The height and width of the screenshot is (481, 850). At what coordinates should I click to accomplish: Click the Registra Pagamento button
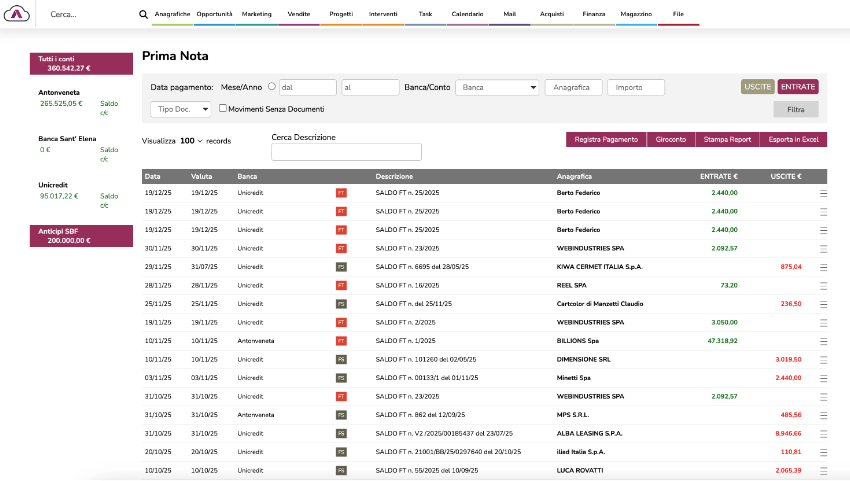(606, 140)
